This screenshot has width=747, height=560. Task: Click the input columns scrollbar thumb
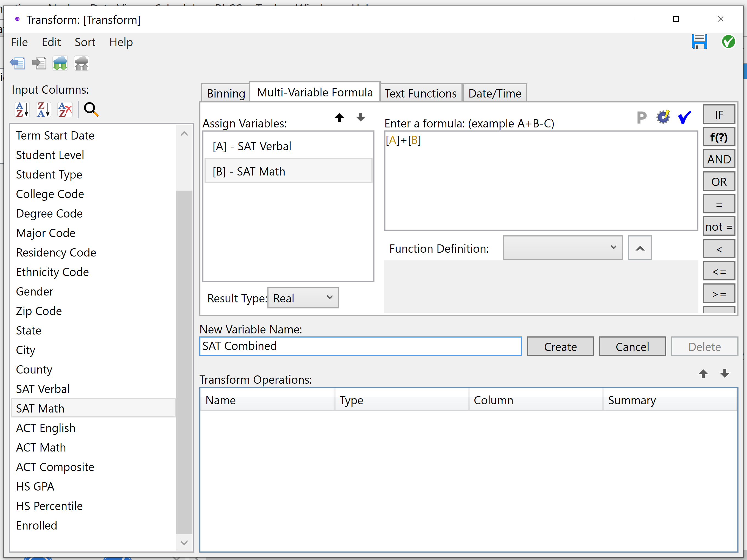tap(184, 362)
